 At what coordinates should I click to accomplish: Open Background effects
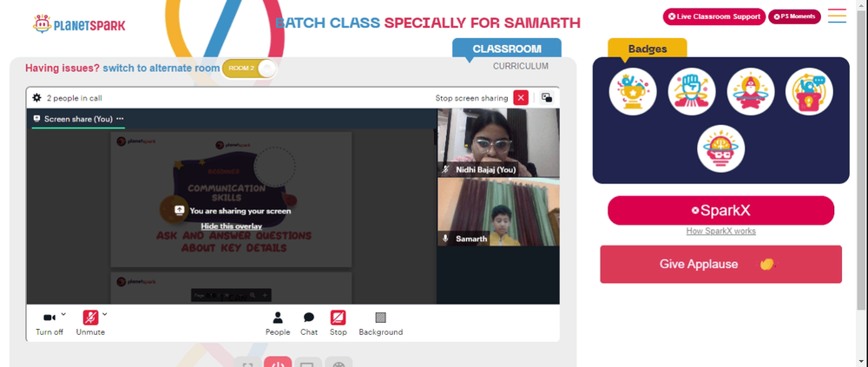[x=381, y=324]
